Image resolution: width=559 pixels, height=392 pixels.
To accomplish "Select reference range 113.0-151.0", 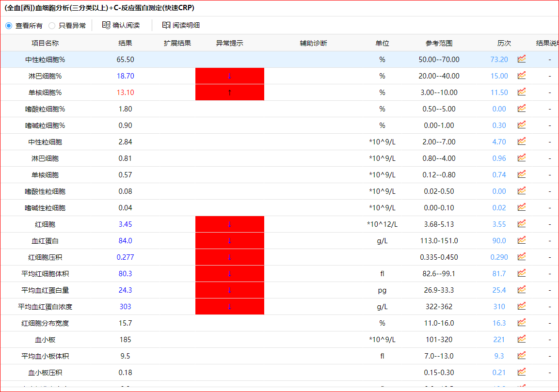I will 439,240.
